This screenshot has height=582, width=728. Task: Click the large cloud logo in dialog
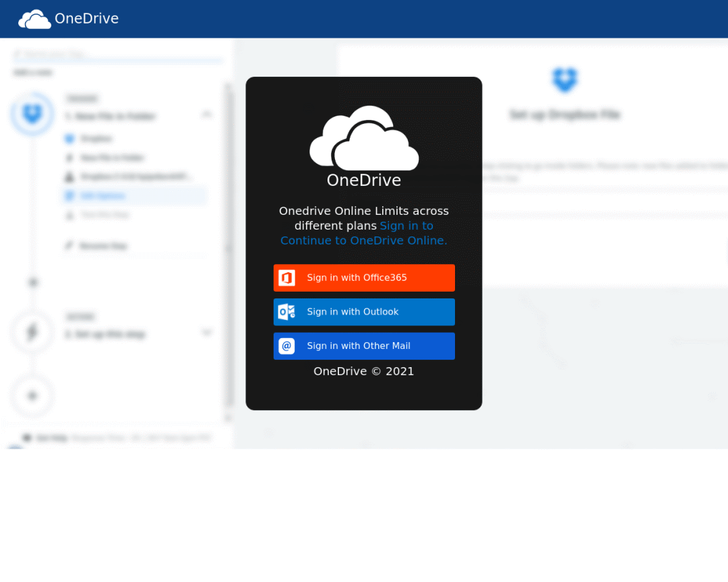pyautogui.click(x=364, y=138)
